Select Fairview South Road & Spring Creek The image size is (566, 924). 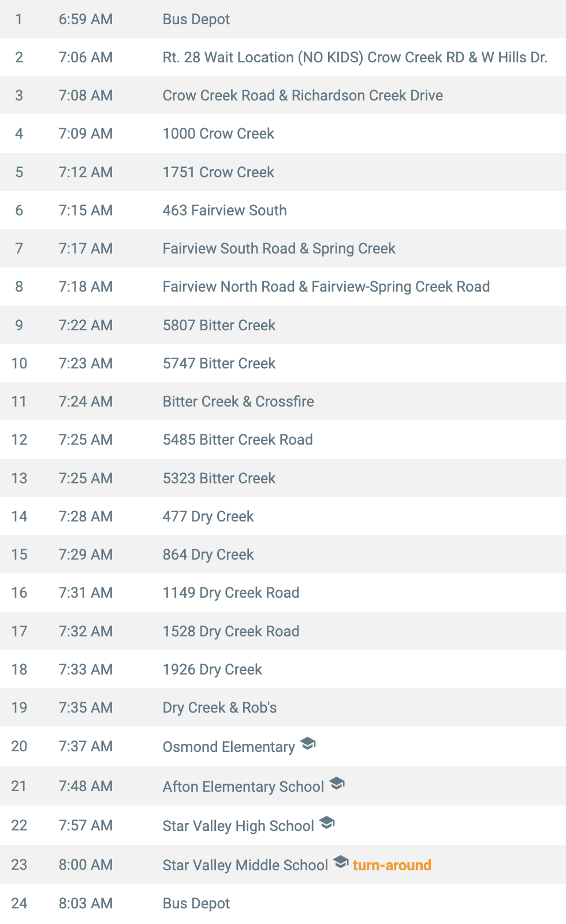pos(283,248)
